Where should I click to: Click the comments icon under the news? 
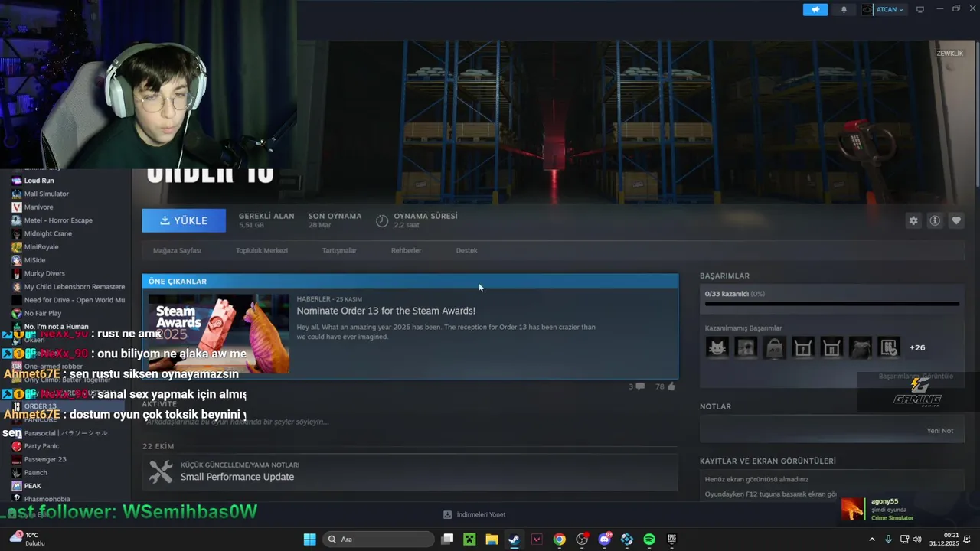640,386
